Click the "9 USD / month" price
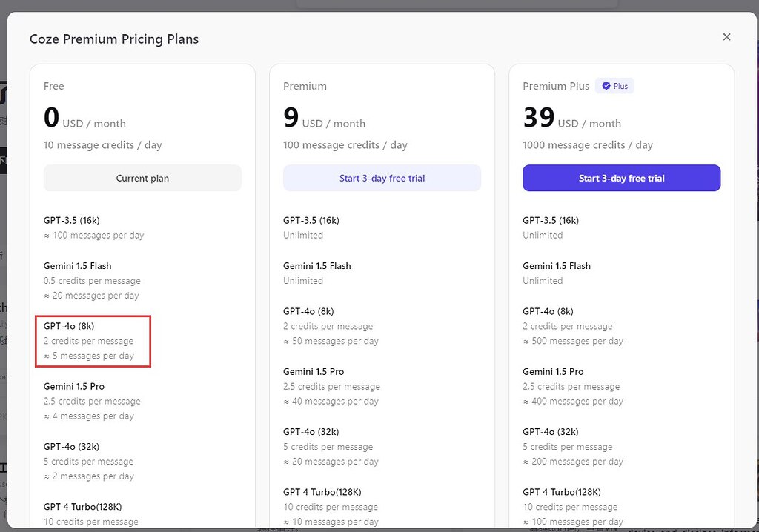759x532 pixels. click(325, 118)
